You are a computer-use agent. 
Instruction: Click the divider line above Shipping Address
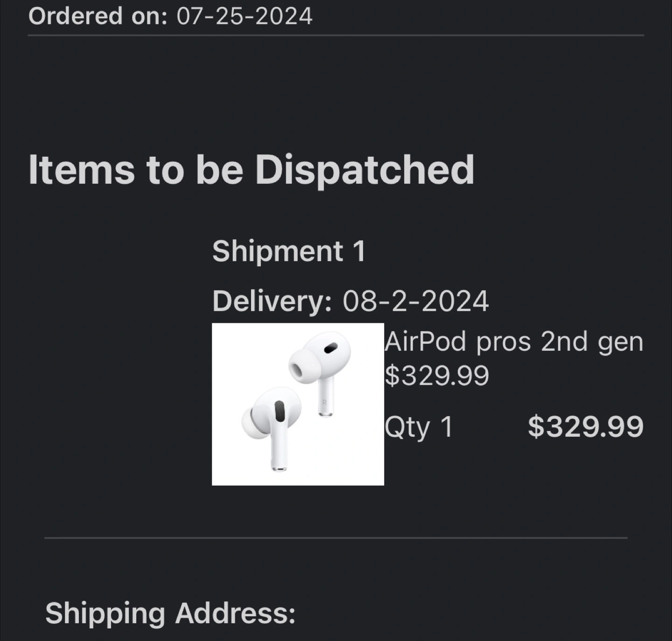pos(336,538)
